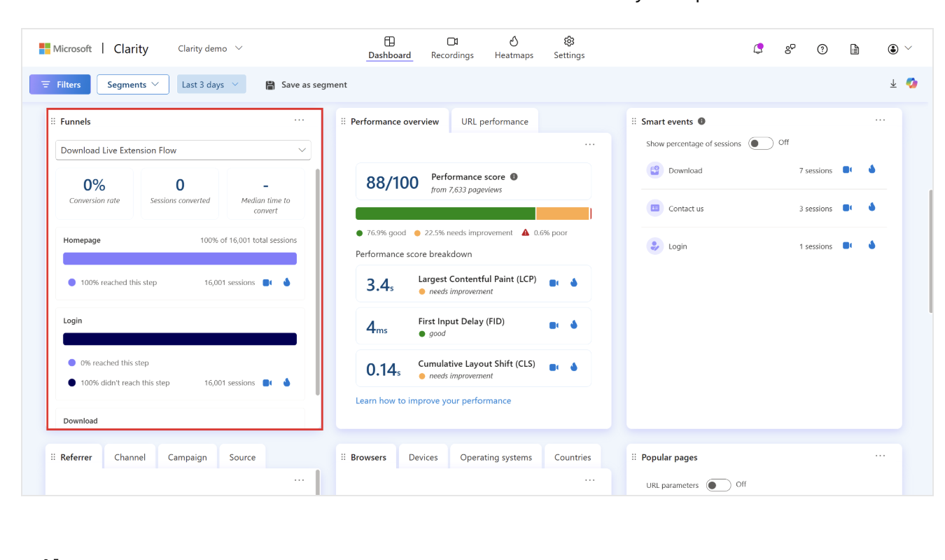
Task: Download the dashboard data
Action: click(893, 83)
